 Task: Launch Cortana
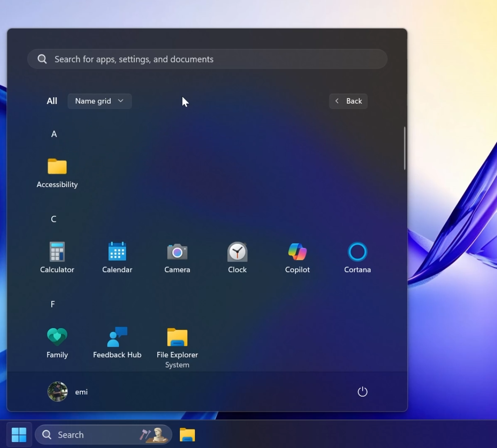pos(357,257)
